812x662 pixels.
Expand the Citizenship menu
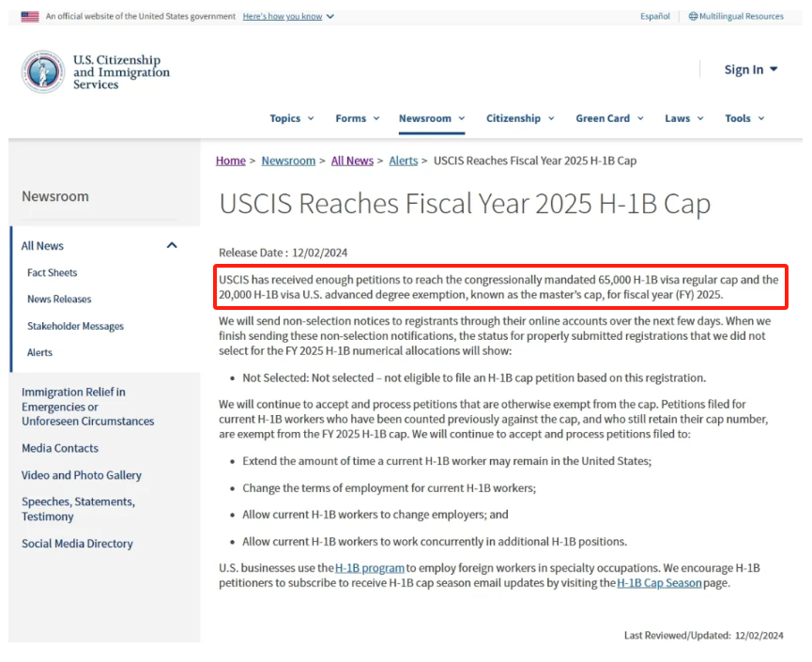point(520,118)
